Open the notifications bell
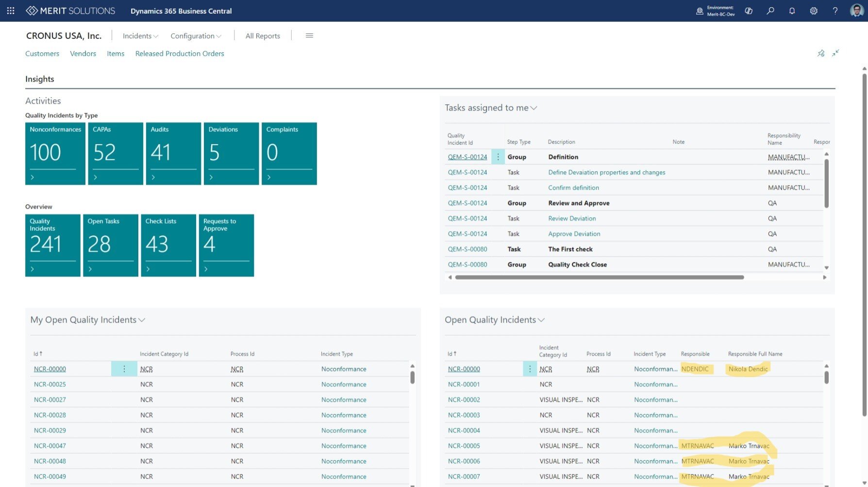Screen dimensions: 868x487 point(792,11)
